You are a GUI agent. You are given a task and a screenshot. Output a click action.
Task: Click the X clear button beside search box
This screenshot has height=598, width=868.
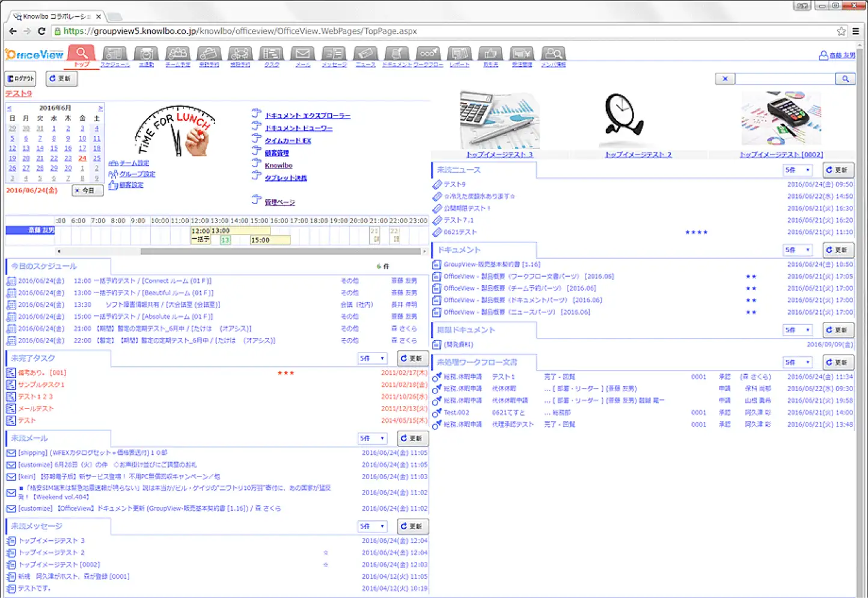[725, 79]
